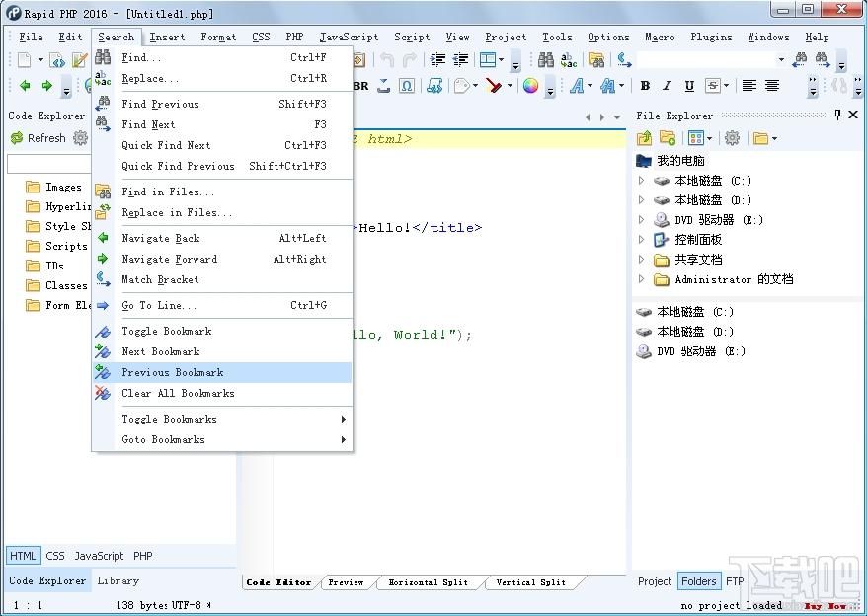Go up one folder in File Explorer

(644, 138)
